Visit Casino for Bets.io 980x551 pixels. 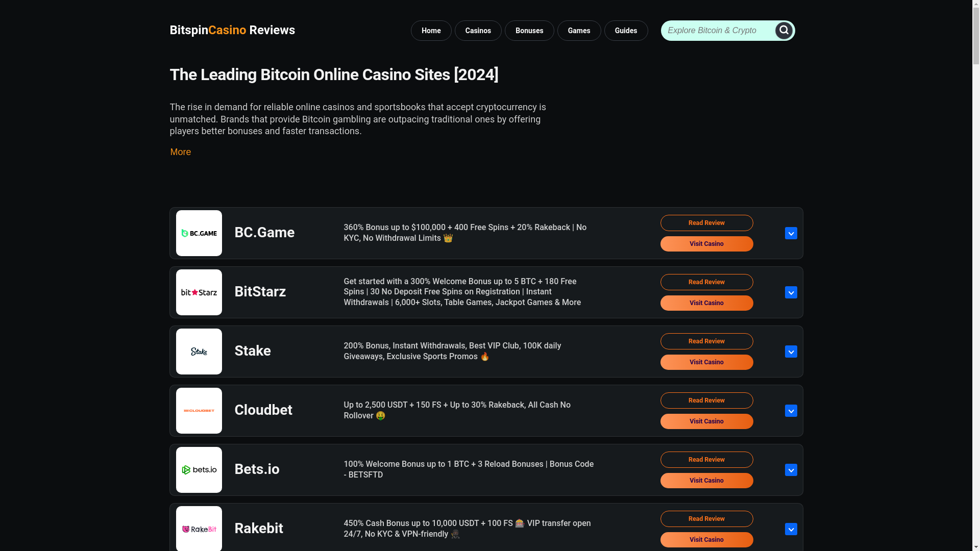(707, 481)
